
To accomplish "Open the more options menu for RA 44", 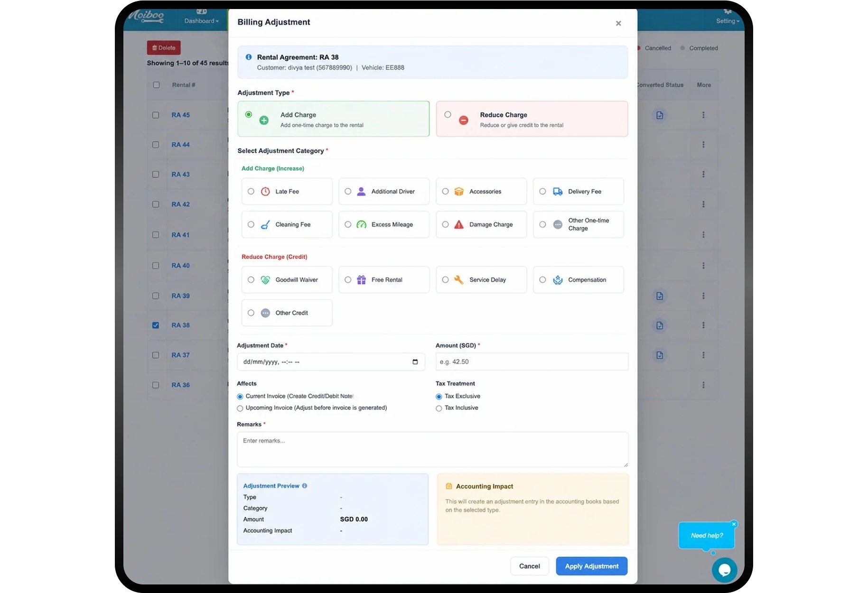I will click(703, 145).
